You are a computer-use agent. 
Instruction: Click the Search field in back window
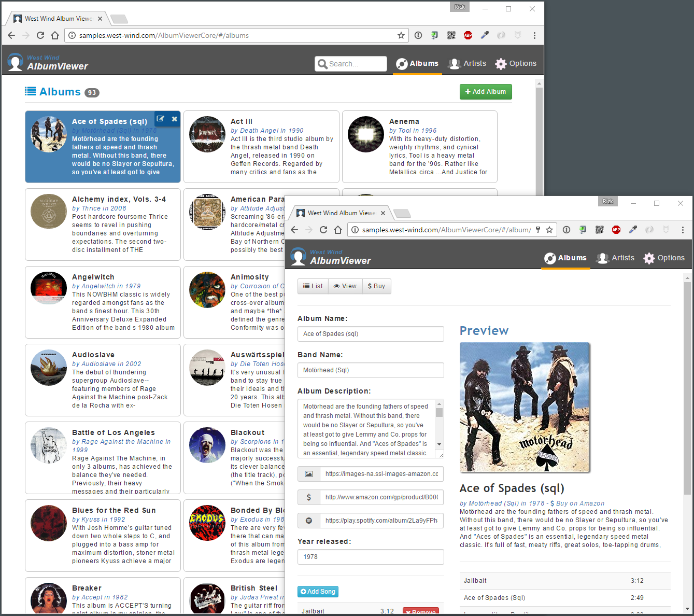pyautogui.click(x=351, y=64)
